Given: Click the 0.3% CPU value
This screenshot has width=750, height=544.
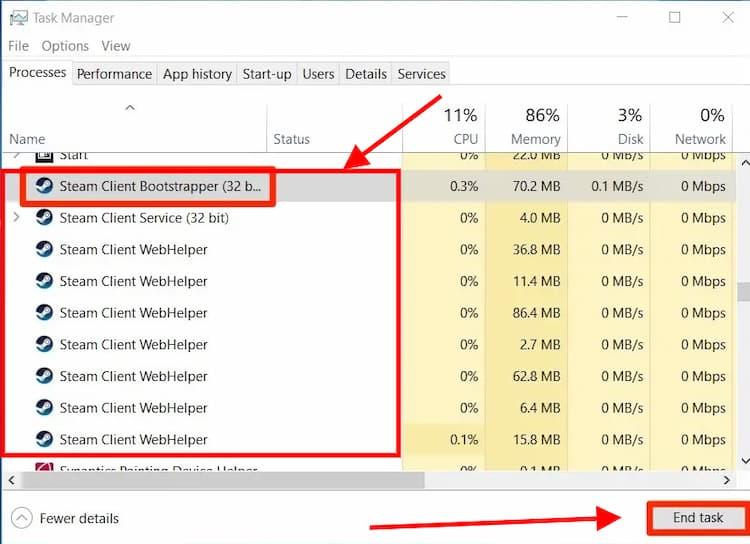Looking at the screenshot, I should pyautogui.click(x=464, y=186).
